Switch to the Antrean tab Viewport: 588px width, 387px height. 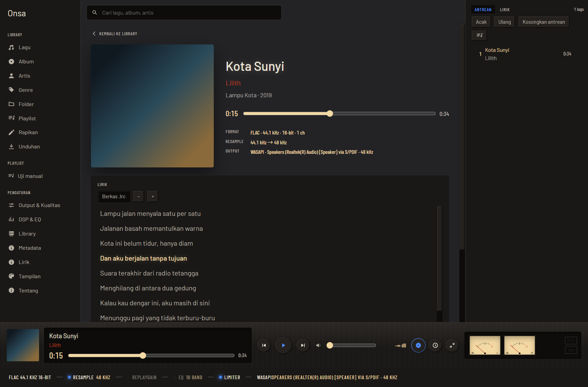coord(483,10)
